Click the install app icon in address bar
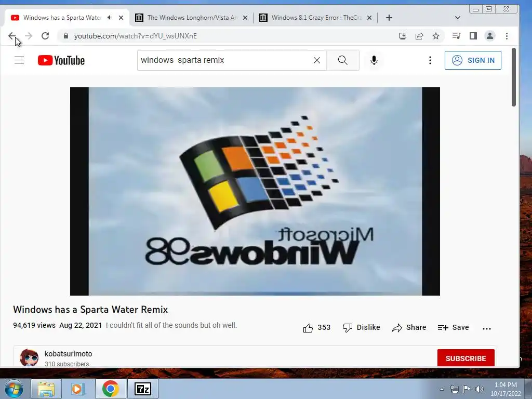532x399 pixels. [x=403, y=36]
